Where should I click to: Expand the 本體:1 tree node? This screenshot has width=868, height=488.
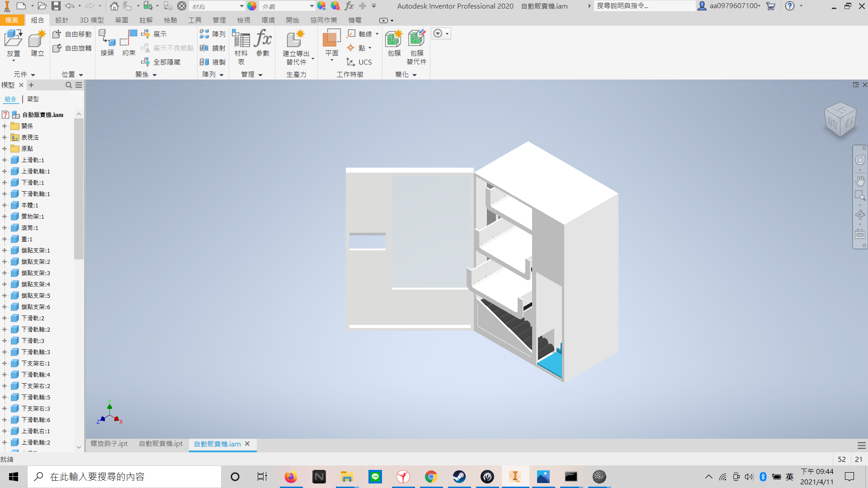pyautogui.click(x=5, y=205)
